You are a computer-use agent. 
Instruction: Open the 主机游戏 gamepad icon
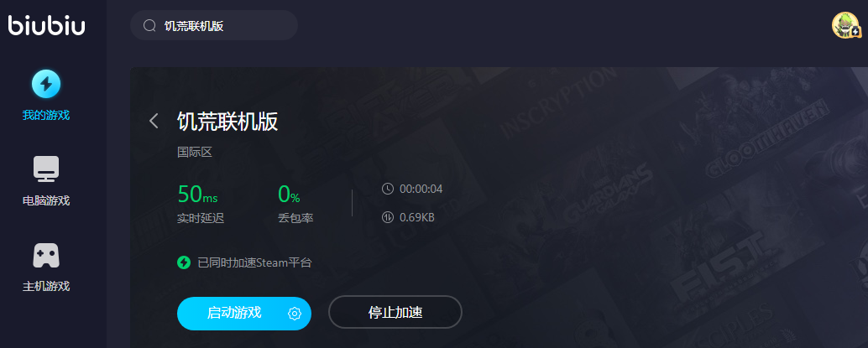pos(46,256)
